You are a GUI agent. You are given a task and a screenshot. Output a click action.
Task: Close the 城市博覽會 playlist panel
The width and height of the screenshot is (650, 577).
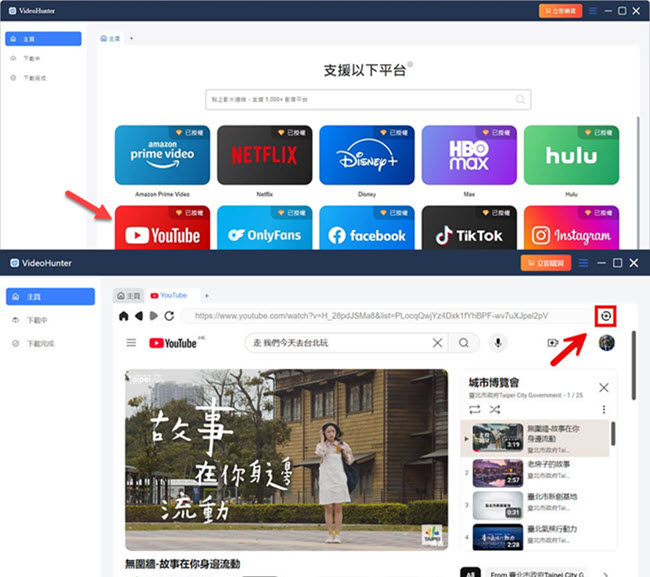coord(604,388)
